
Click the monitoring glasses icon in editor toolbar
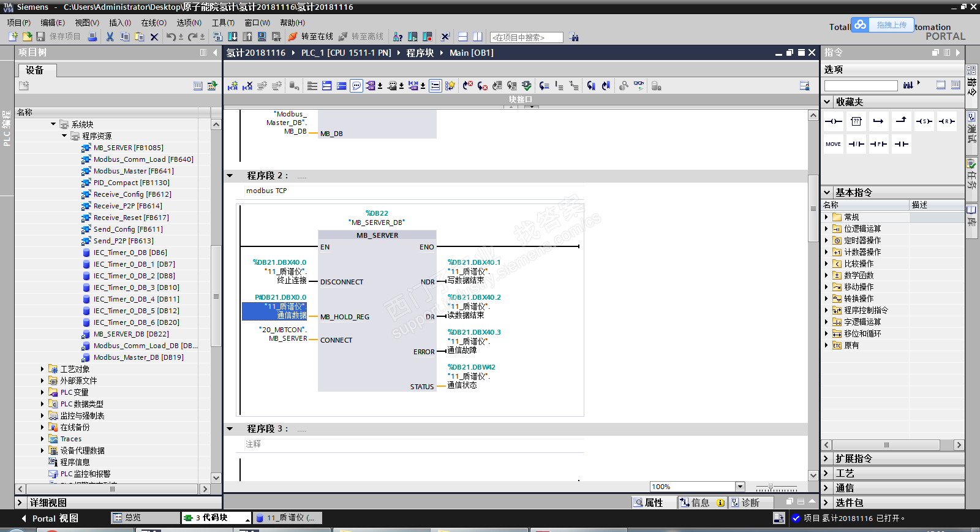639,86
